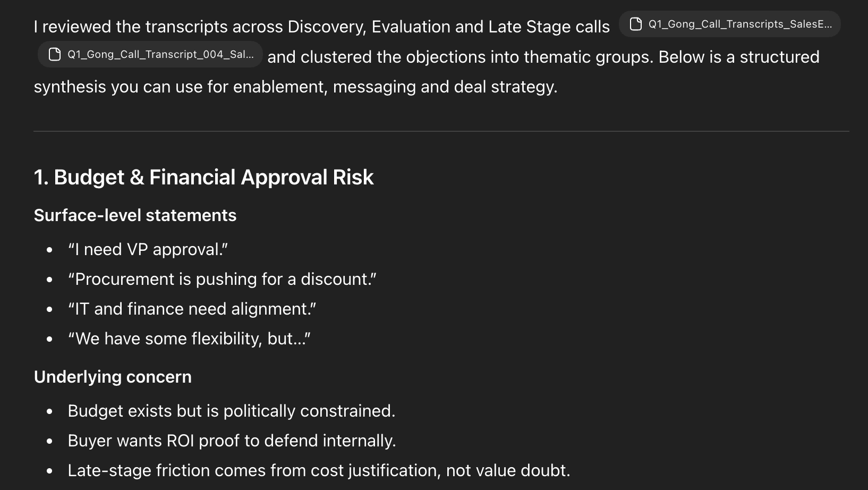
Task: Click the "1. Budget & Financial Approval Risk" heading
Action: (x=203, y=177)
